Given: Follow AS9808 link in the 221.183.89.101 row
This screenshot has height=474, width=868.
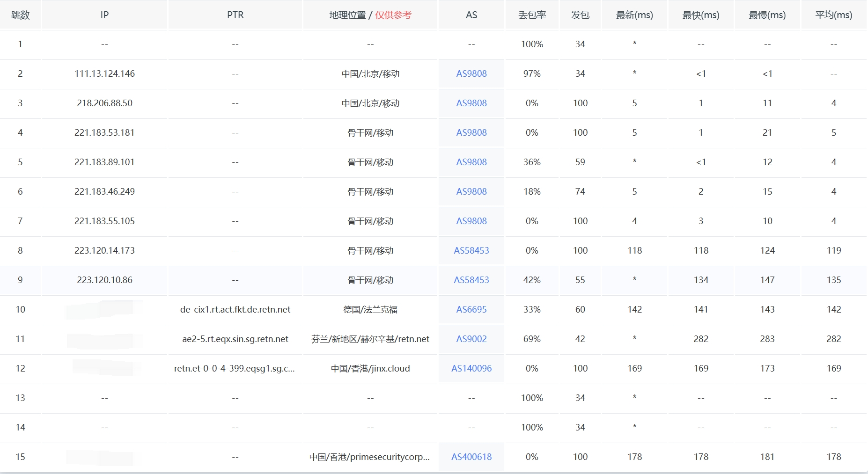Looking at the screenshot, I should [x=471, y=162].
